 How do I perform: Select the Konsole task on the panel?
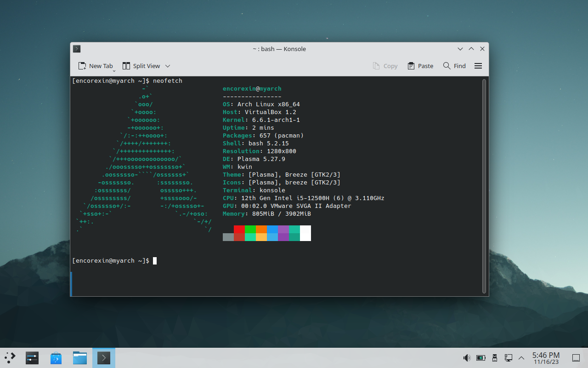click(104, 357)
